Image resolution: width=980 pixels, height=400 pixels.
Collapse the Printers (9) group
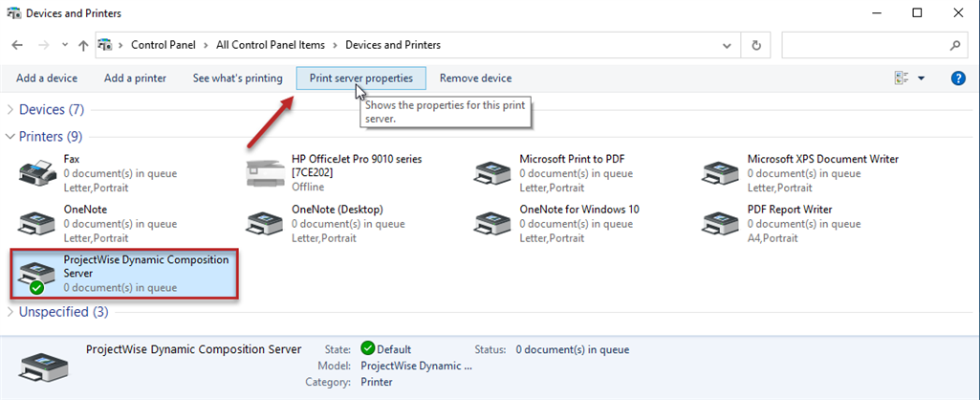tap(10, 136)
